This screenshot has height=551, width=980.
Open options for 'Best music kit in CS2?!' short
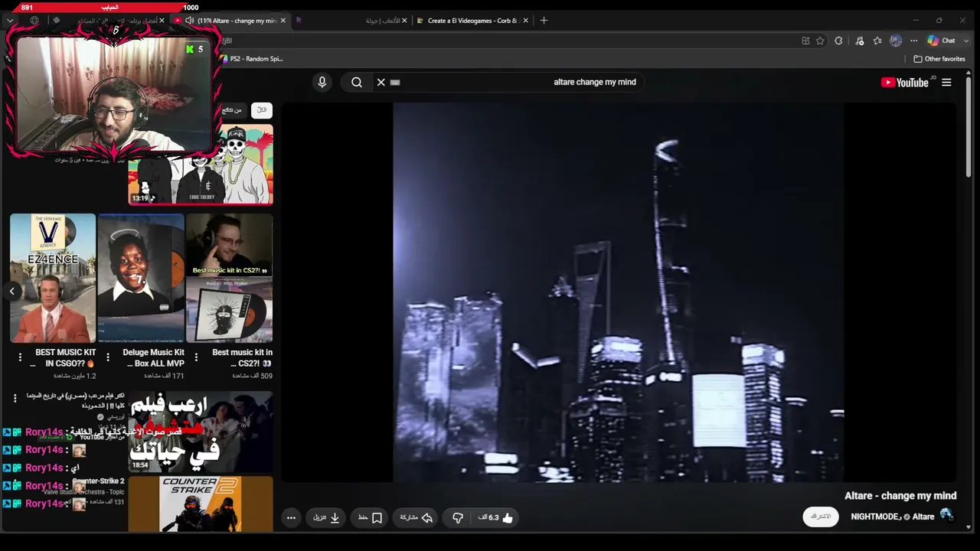(x=196, y=357)
